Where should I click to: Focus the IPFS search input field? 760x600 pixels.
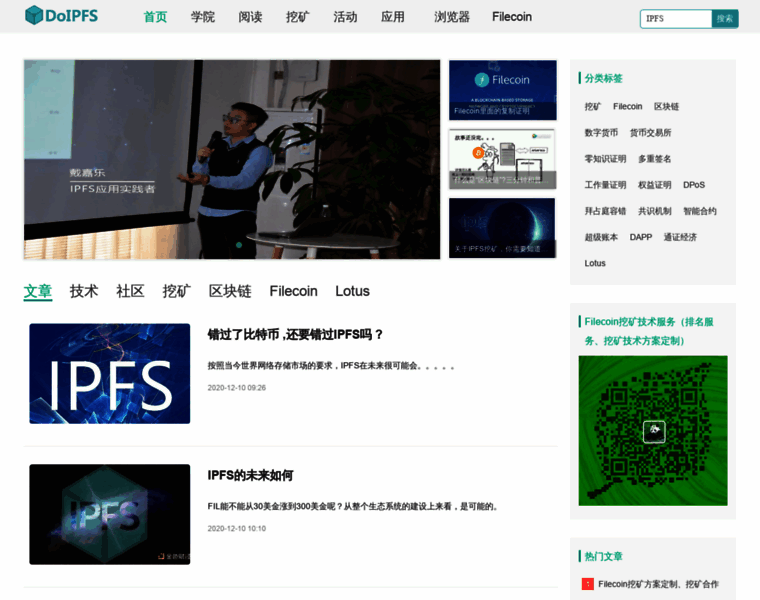676,19
